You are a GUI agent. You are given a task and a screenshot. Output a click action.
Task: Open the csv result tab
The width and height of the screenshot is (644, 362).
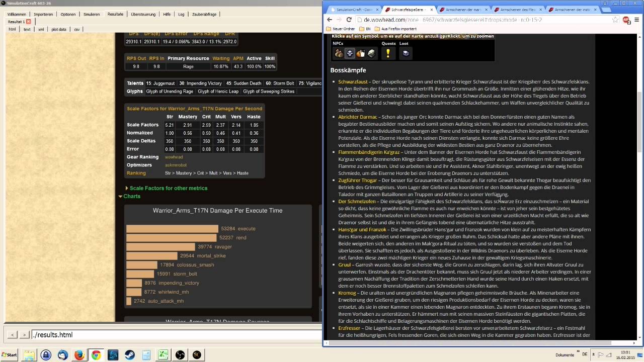pos(76,29)
